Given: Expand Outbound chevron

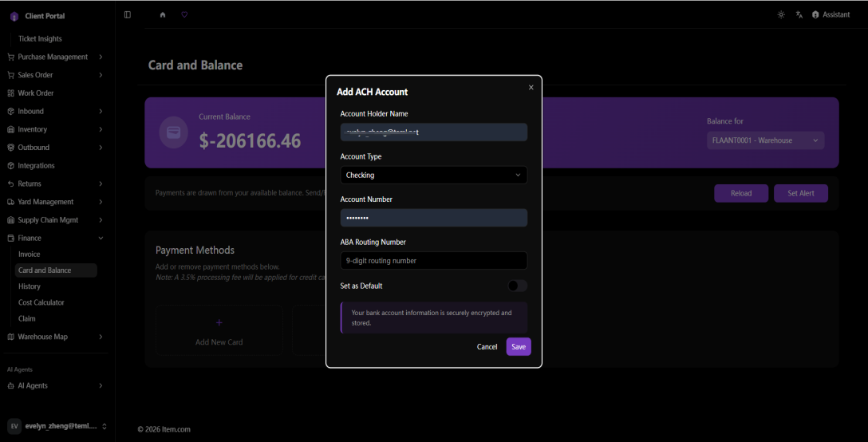Looking at the screenshot, I should pyautogui.click(x=101, y=148).
